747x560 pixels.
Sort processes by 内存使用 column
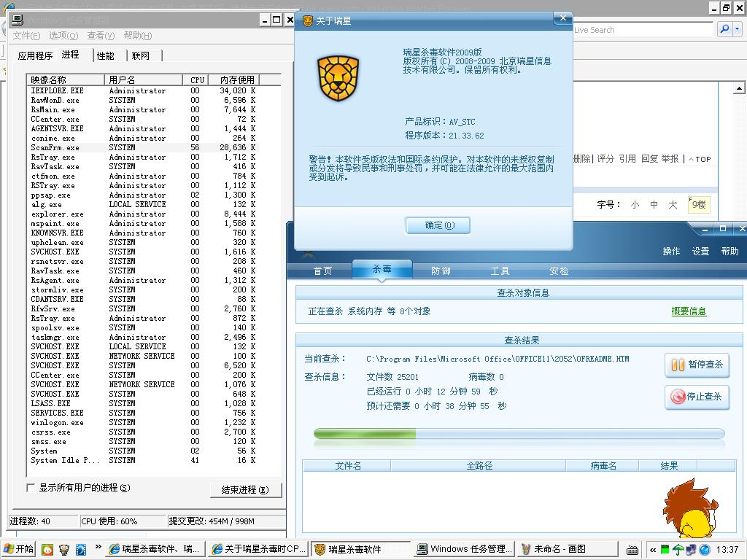[236, 79]
